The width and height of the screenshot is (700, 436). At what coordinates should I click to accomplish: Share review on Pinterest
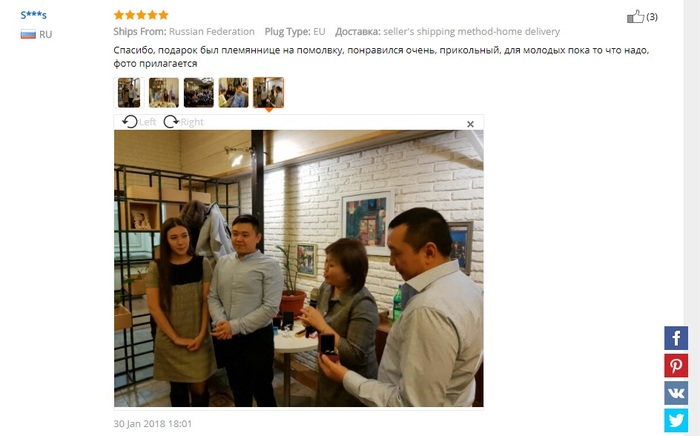[x=676, y=365]
